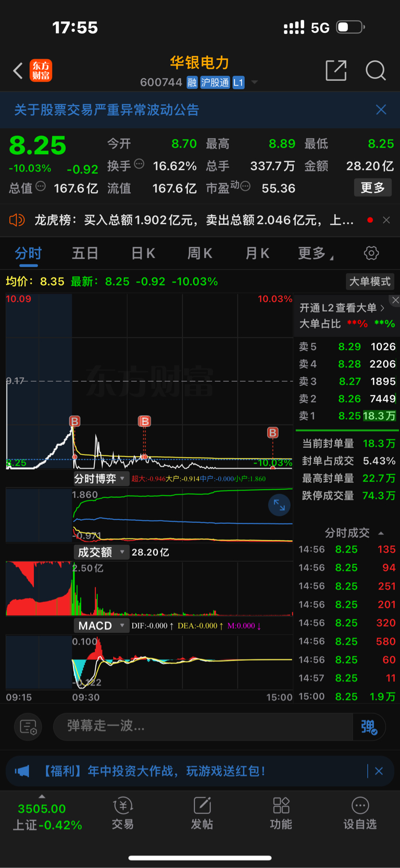Image resolution: width=400 pixels, height=868 pixels.
Task: Toggle 大单模式 button
Action: [370, 282]
